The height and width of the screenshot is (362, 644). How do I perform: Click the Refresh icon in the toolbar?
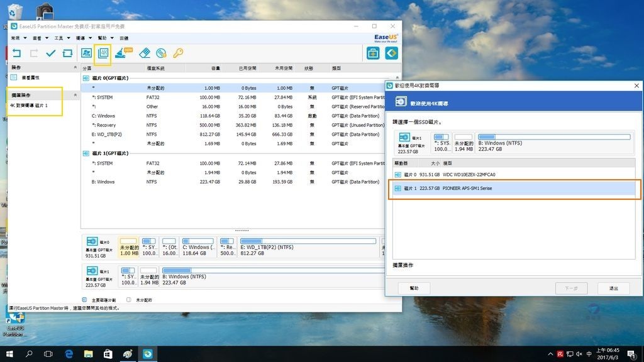[x=67, y=53]
